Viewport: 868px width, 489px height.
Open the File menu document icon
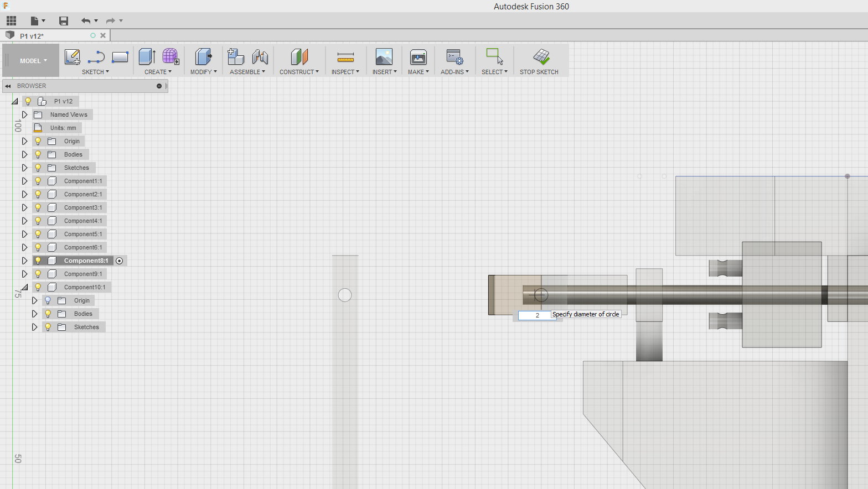pyautogui.click(x=35, y=21)
